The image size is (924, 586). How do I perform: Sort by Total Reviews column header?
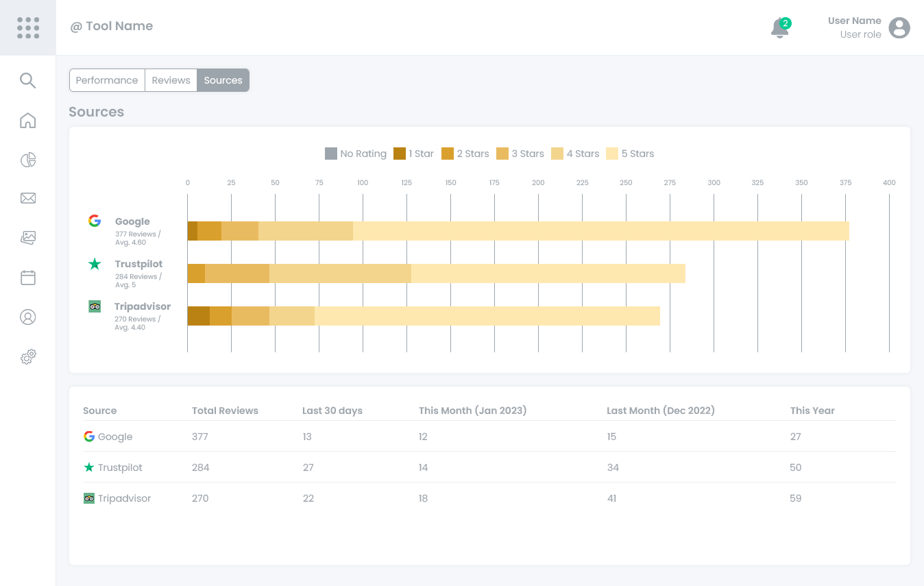225,411
